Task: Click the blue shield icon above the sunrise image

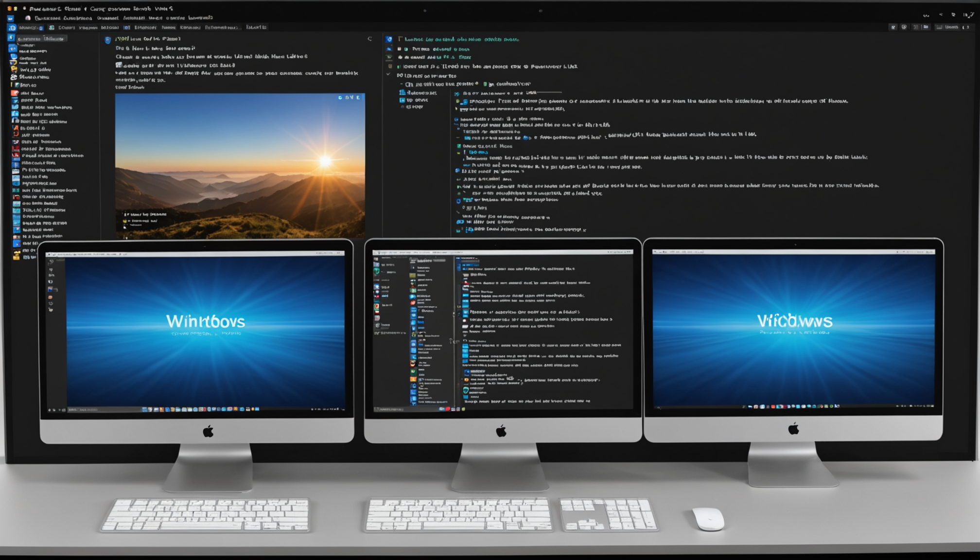Action: click(x=108, y=40)
